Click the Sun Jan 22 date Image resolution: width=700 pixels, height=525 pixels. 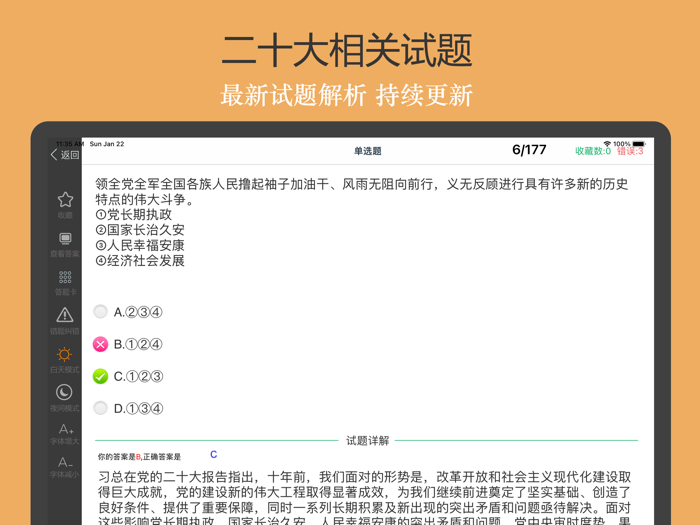point(107,144)
